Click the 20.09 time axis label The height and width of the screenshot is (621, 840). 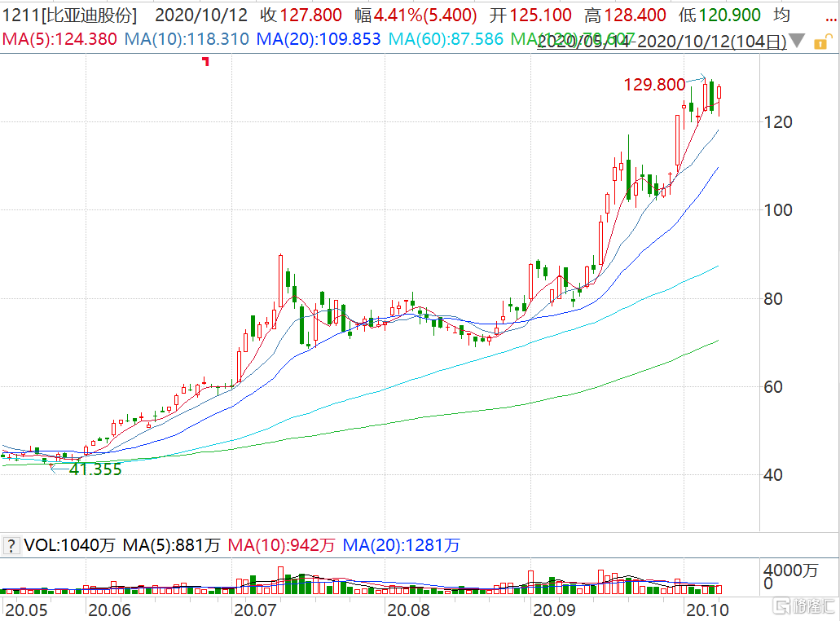(x=554, y=610)
